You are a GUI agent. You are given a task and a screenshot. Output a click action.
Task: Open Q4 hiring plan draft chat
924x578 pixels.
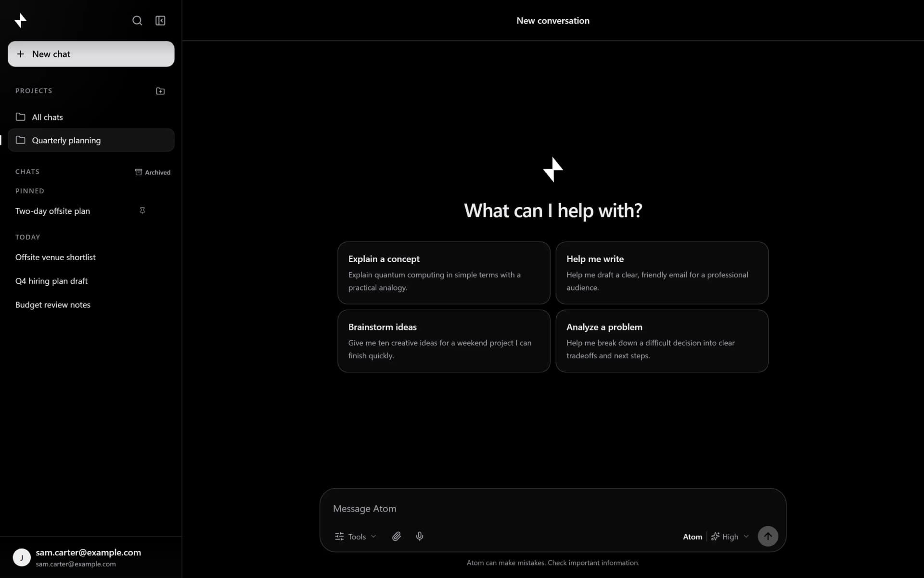pyautogui.click(x=91, y=281)
